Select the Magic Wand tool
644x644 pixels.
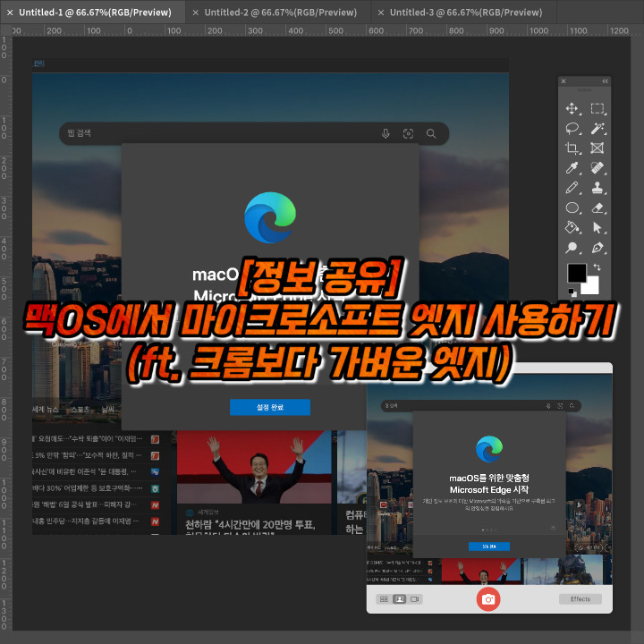pos(597,128)
